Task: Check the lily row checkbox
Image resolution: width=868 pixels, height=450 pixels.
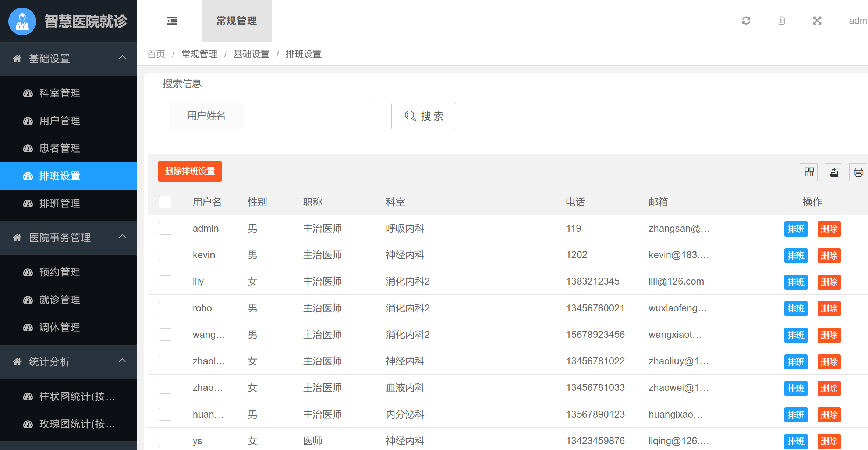Action: (165, 282)
